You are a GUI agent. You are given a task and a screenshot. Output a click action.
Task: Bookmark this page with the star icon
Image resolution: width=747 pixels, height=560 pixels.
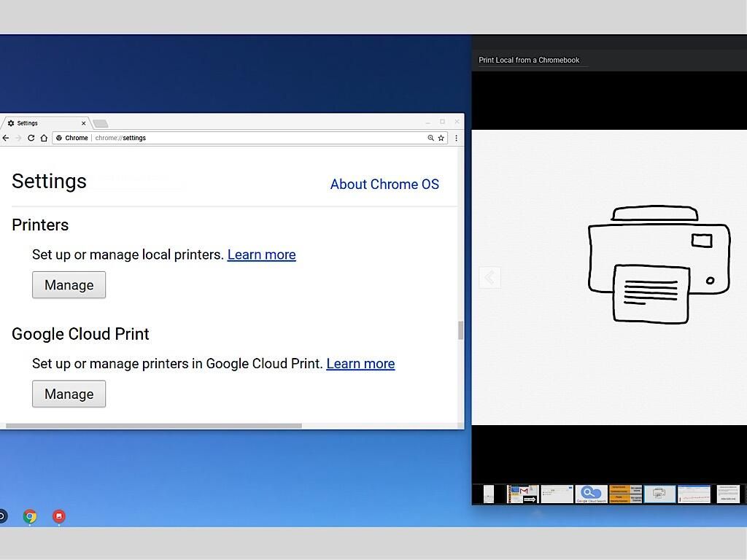coord(441,138)
